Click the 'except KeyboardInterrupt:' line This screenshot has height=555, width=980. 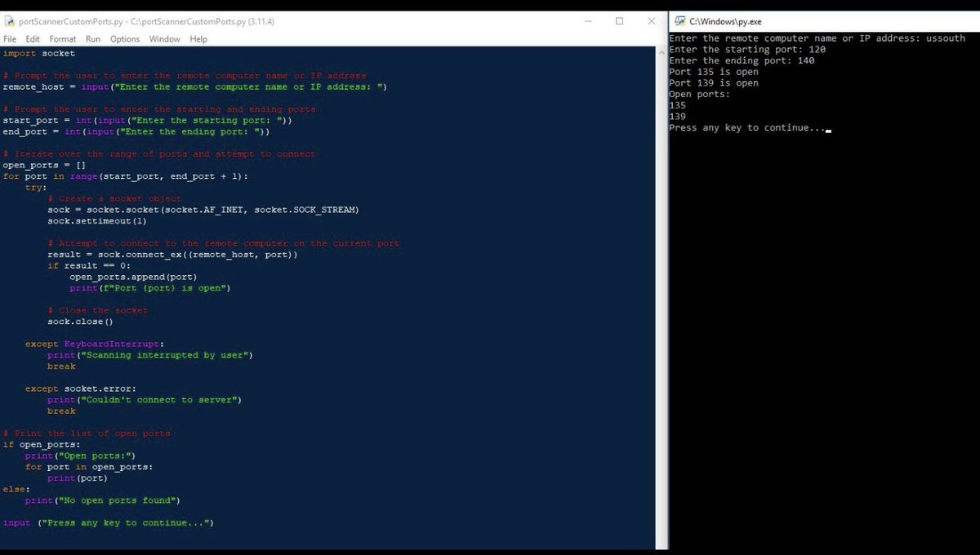click(x=95, y=344)
